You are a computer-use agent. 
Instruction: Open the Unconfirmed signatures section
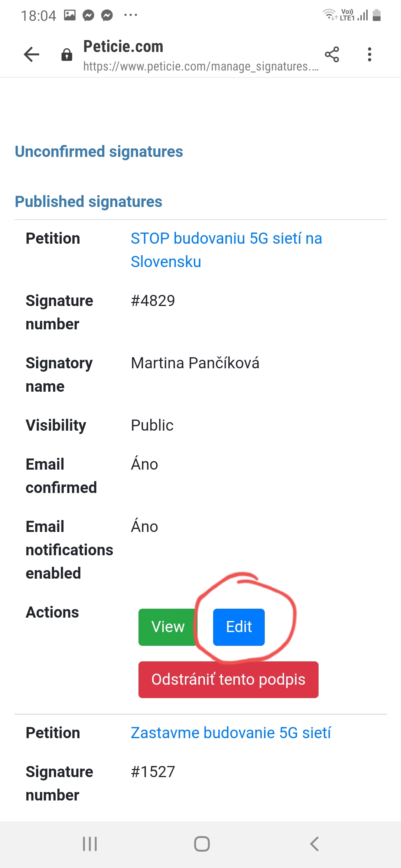tap(99, 152)
